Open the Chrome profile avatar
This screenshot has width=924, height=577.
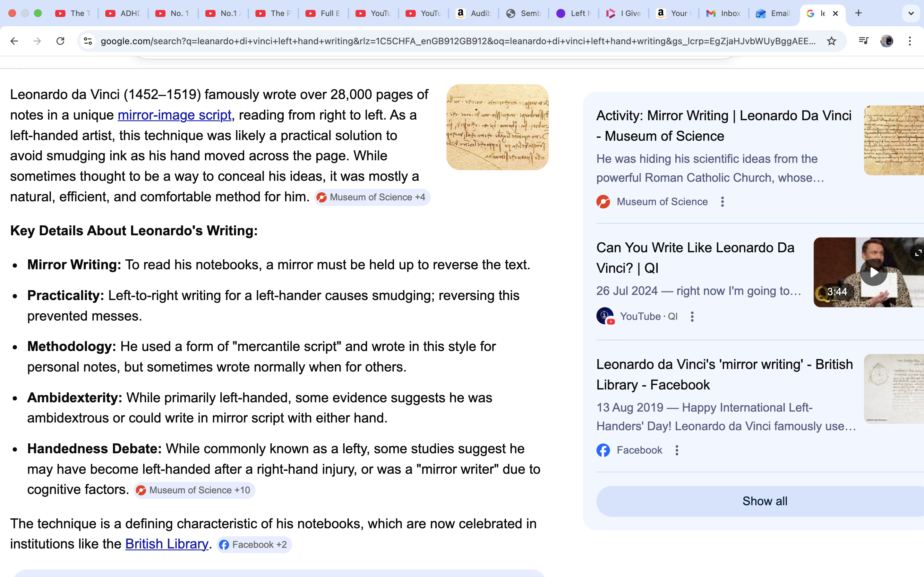(886, 41)
